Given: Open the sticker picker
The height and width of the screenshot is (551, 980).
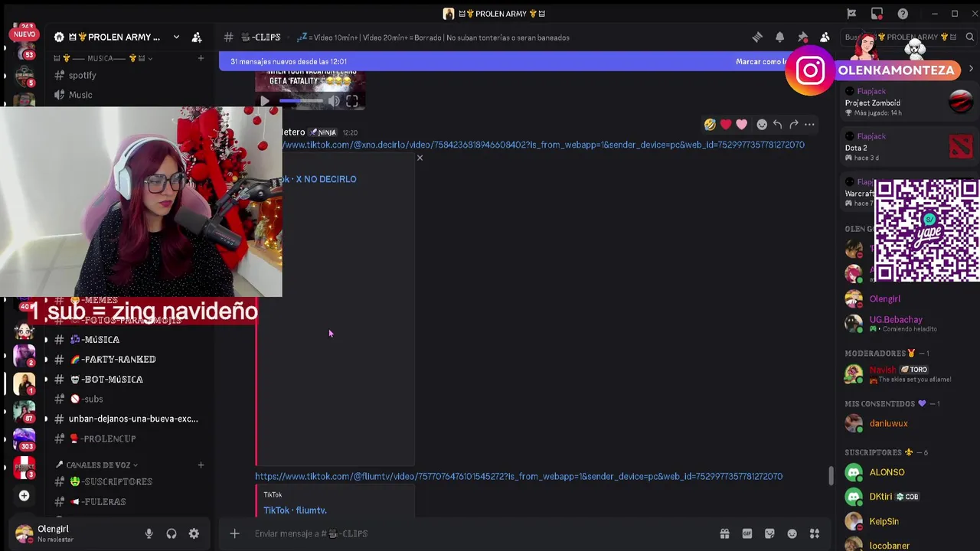Looking at the screenshot, I should (769, 533).
